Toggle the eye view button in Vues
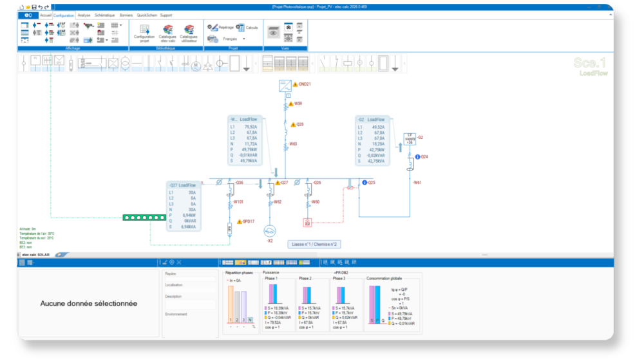This screenshot has height=361, width=644. [273, 32]
